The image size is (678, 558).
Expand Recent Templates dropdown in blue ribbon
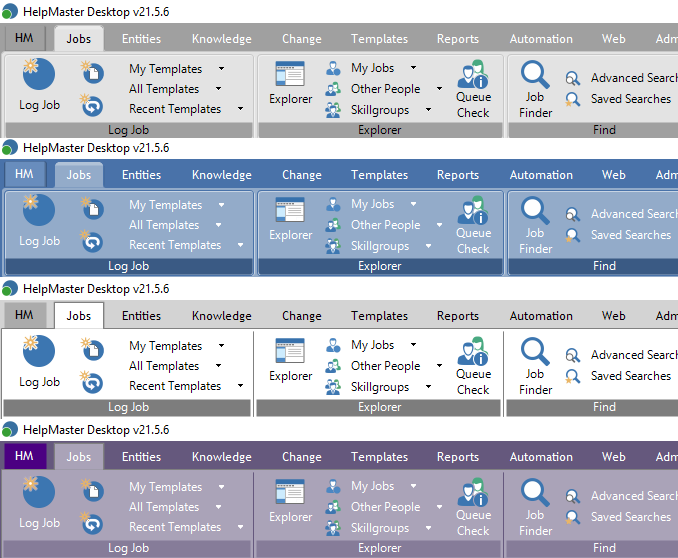240,245
